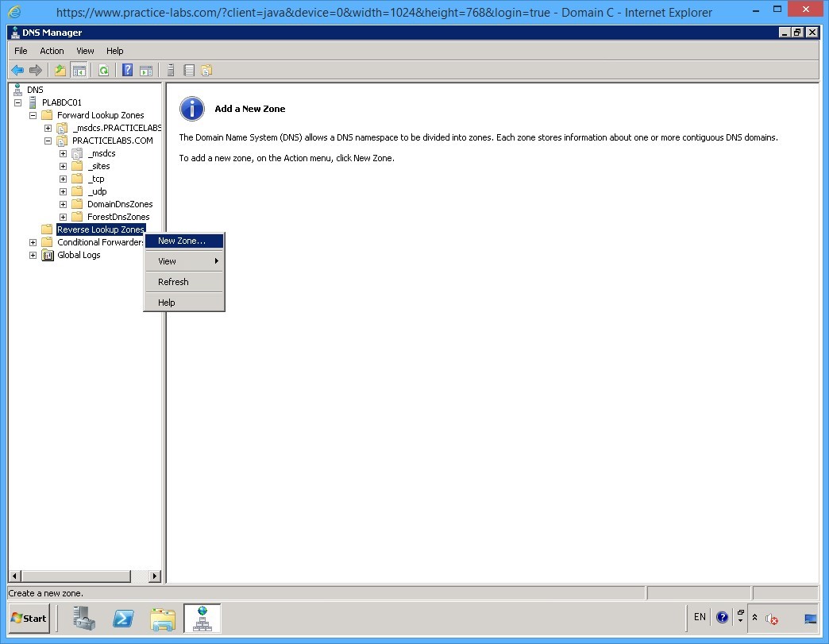Viewport: 829px width, 644px height.
Task: Unmute the speaker in the system tray
Action: (x=770, y=619)
